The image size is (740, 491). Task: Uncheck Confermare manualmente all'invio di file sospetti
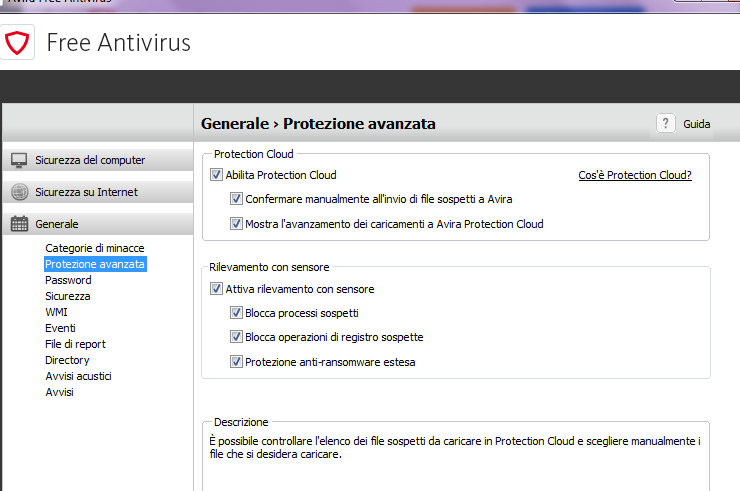236,199
